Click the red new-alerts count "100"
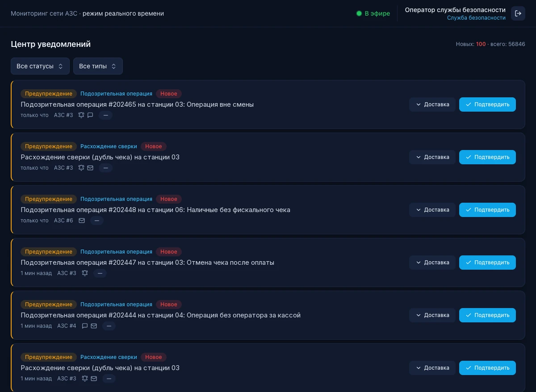 click(x=481, y=44)
